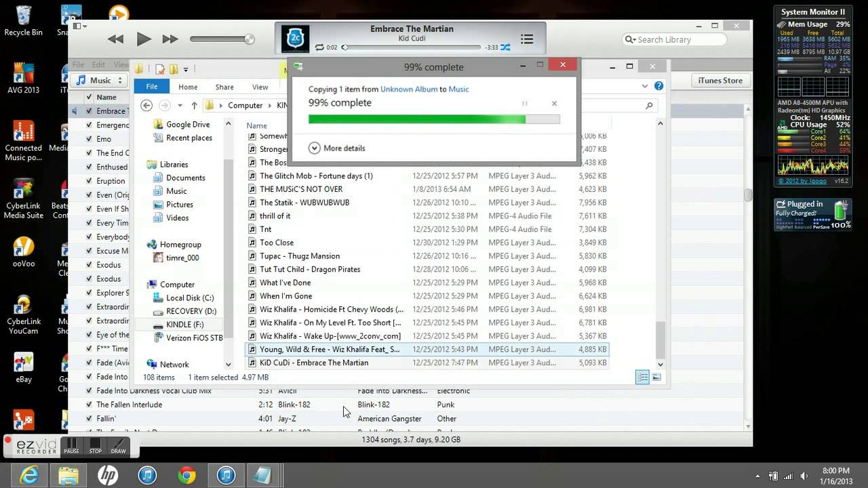Open the iTunes Store button
Screen dimensions: 868x488
tap(720, 80)
